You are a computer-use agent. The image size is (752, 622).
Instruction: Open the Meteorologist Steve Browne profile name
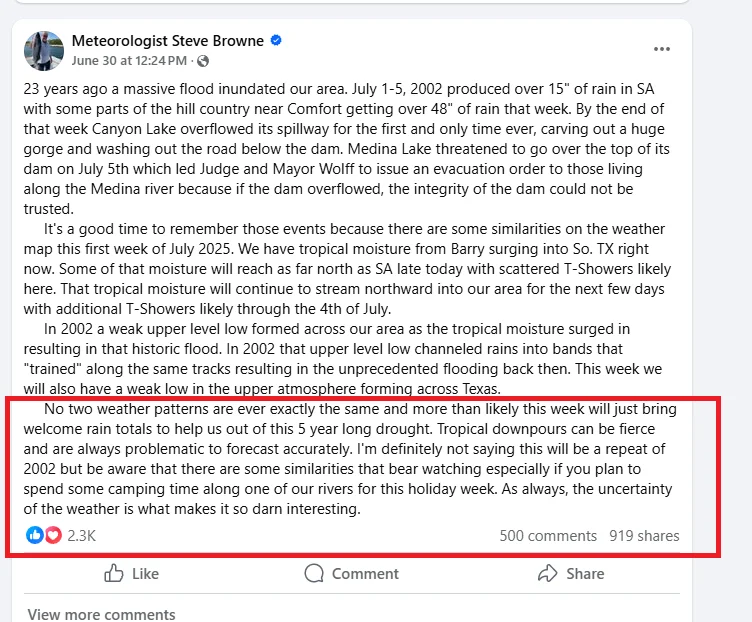coord(168,41)
